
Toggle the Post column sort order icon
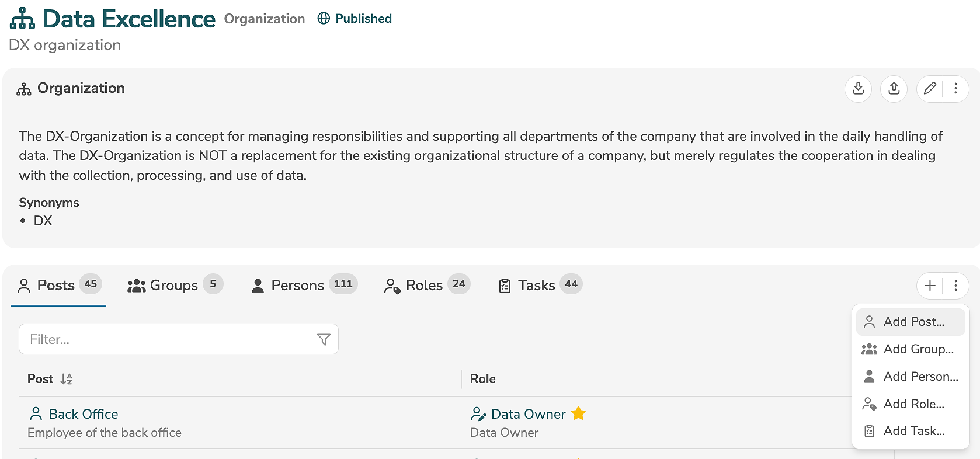(67, 379)
